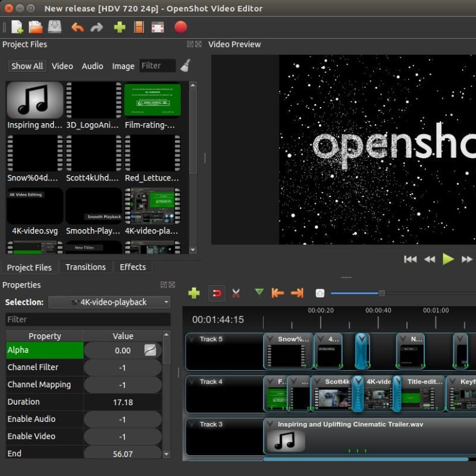
Task: Float the Properties panel
Action: coord(164,284)
